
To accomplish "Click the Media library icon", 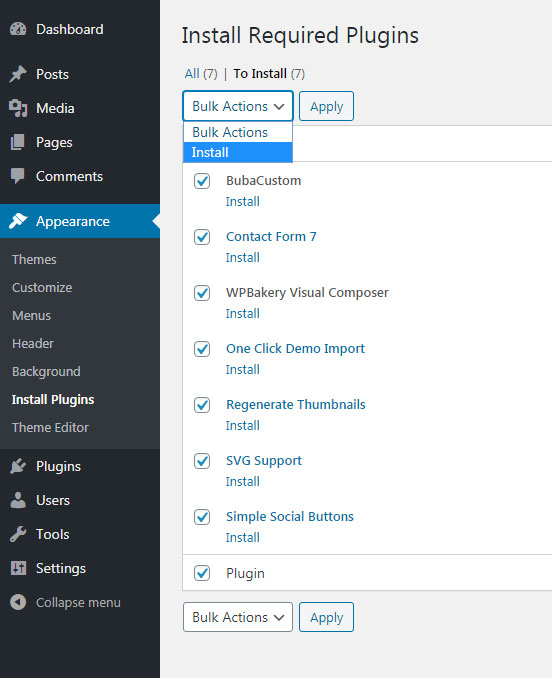I will point(18,108).
